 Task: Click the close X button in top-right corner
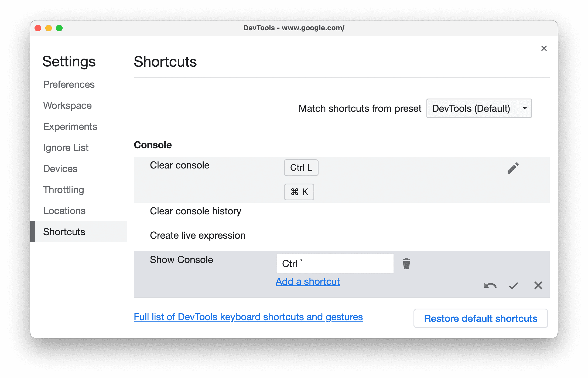[x=544, y=49]
